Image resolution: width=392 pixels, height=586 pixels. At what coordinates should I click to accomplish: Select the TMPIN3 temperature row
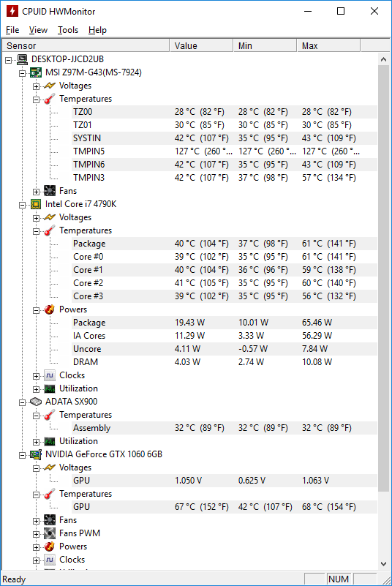[x=225, y=178]
